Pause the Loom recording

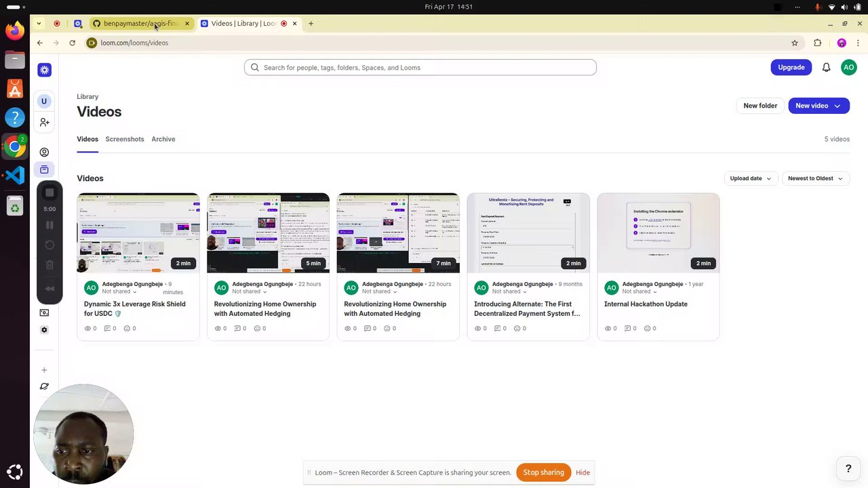coord(50,225)
